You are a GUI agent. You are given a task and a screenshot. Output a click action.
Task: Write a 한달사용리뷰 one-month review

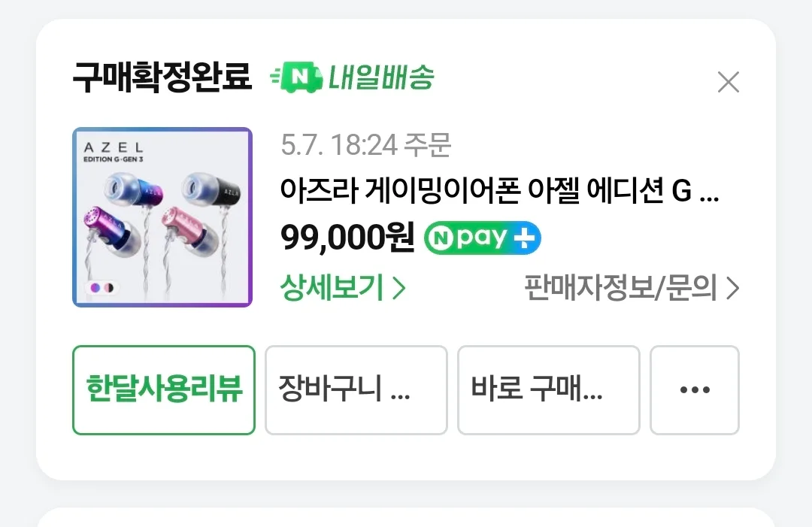click(x=164, y=390)
